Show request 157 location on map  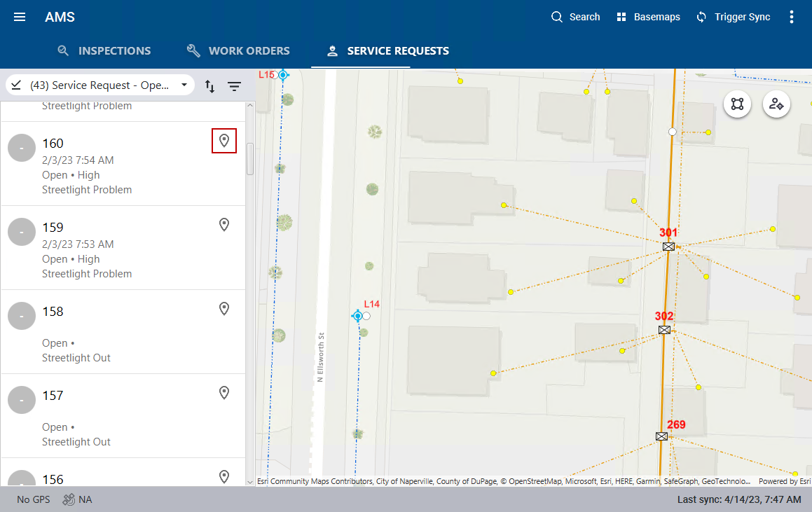[x=224, y=393]
